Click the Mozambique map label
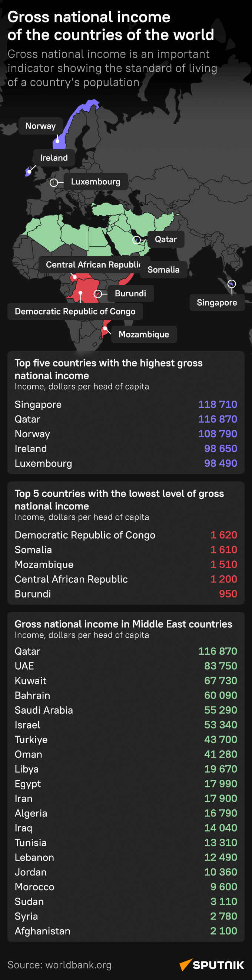 tap(144, 335)
